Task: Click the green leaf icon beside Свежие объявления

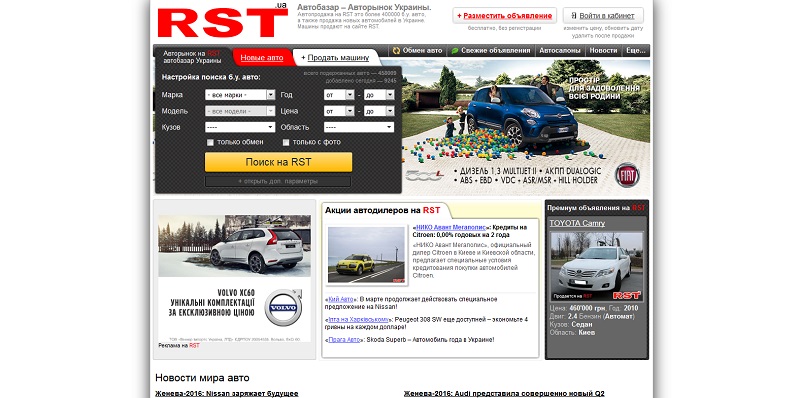Action: tap(455, 51)
